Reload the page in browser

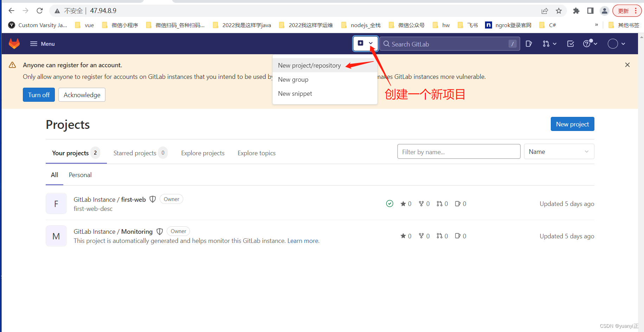(40, 11)
